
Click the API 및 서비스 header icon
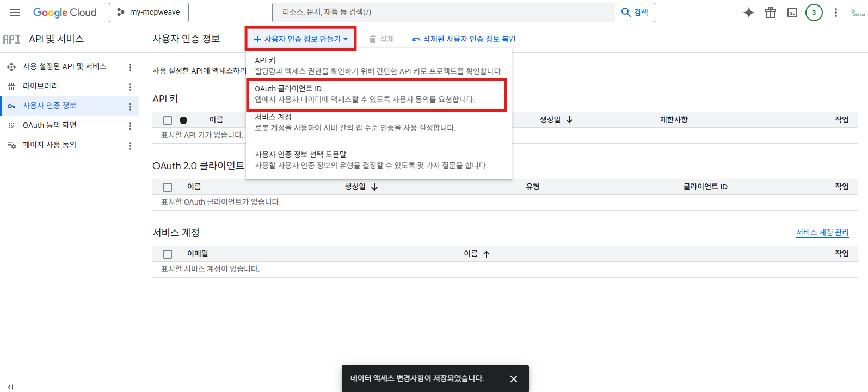[x=11, y=39]
